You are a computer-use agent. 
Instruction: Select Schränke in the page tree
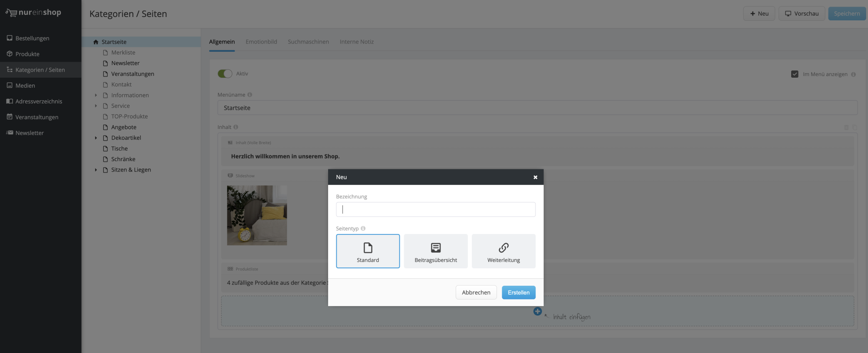(x=123, y=159)
